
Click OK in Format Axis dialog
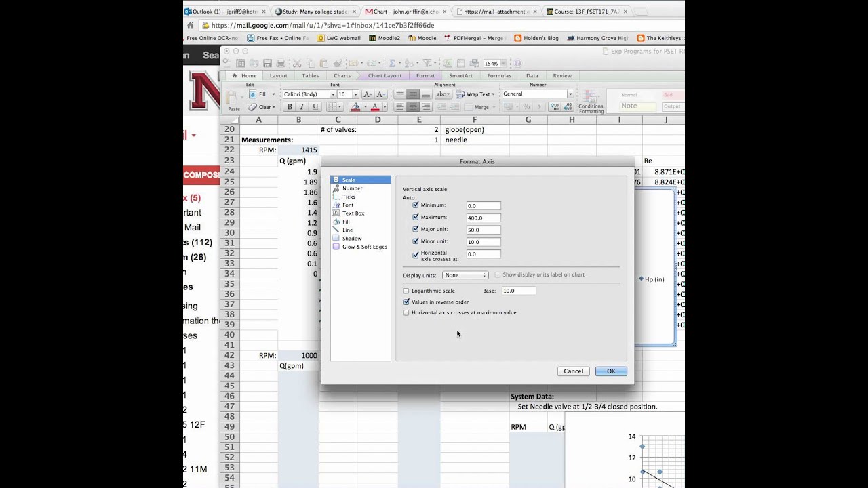click(x=611, y=371)
